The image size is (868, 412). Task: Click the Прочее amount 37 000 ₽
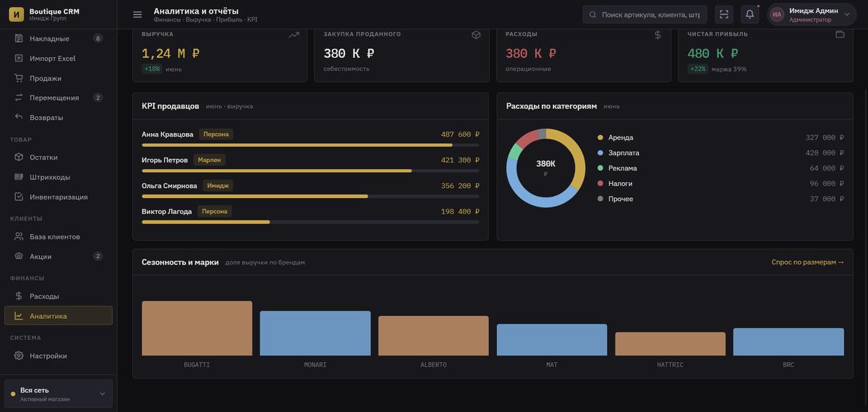(x=827, y=199)
